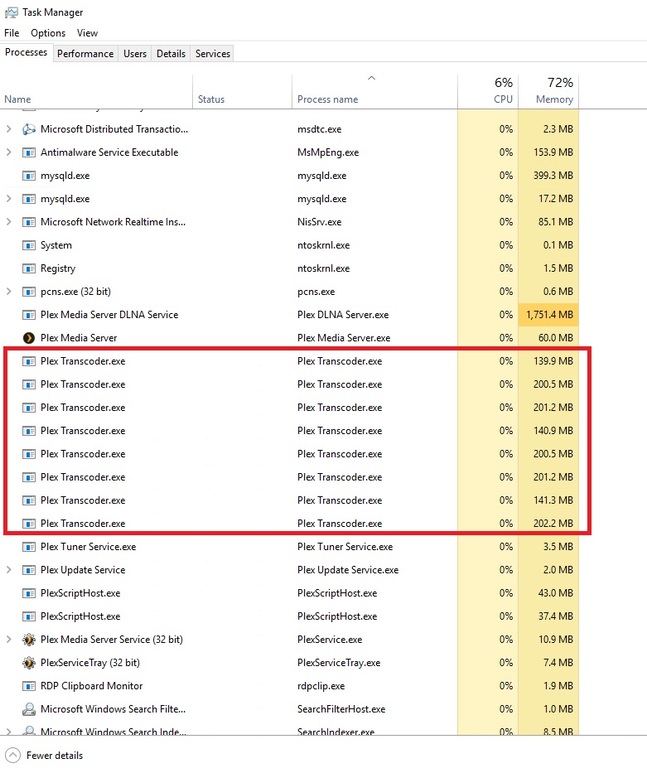Select the 1,751.4 MB memory value
Viewport: 647px width, 773px height.
coord(549,315)
